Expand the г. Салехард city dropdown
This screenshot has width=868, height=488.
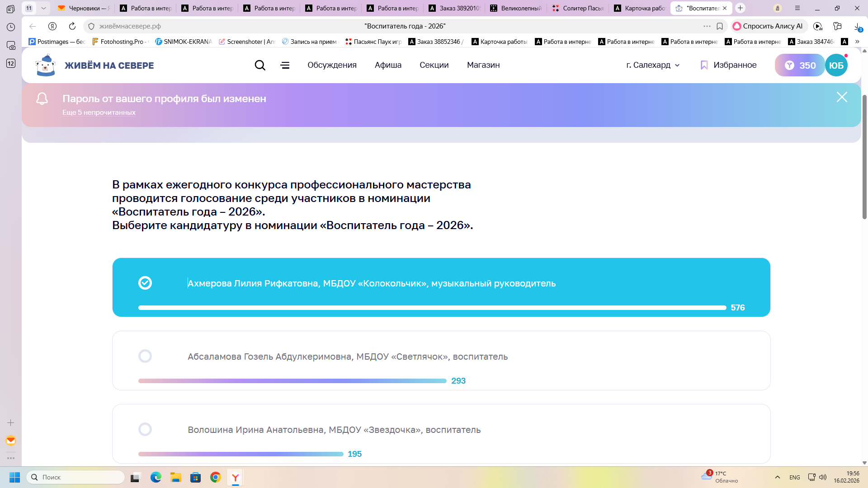pos(653,65)
